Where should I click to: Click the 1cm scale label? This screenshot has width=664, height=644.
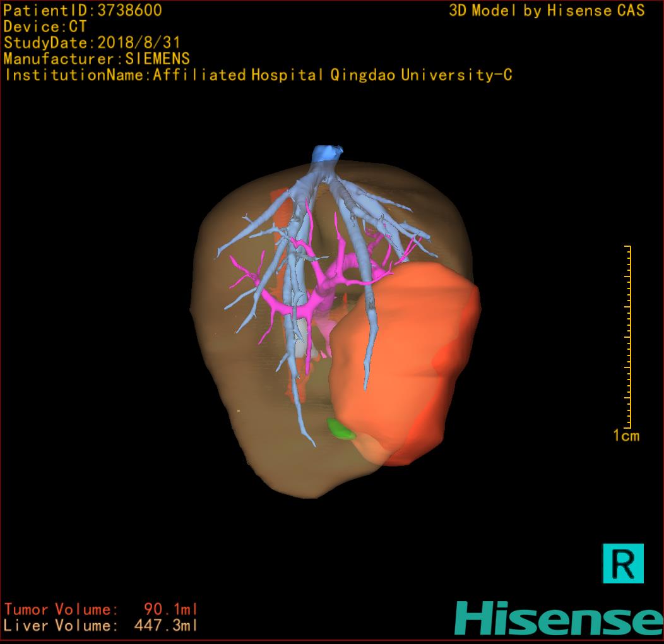[625, 436]
